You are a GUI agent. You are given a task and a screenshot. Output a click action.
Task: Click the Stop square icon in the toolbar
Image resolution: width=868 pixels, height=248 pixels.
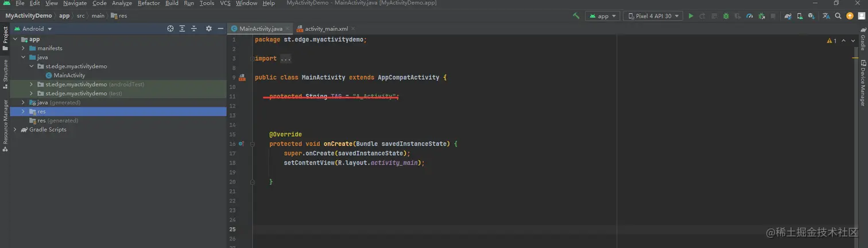pyautogui.click(x=773, y=16)
